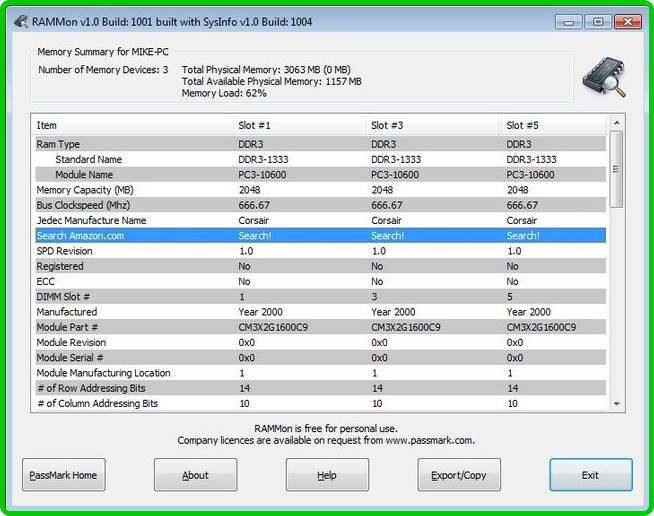Click Total Physical Memory 3063 MB text
The image size is (654, 516).
[266, 70]
